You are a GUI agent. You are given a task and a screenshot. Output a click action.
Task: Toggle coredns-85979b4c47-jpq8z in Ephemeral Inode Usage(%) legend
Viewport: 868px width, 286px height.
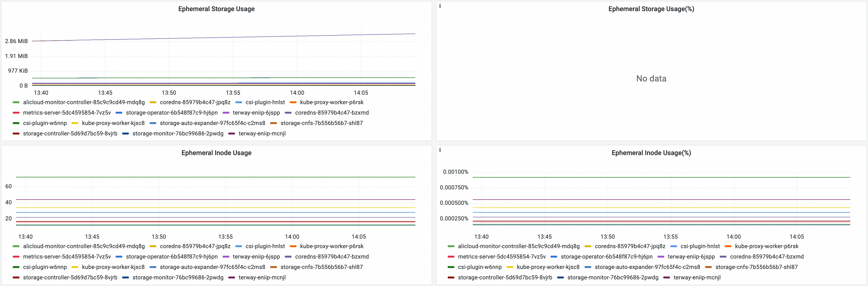pyautogui.click(x=630, y=246)
